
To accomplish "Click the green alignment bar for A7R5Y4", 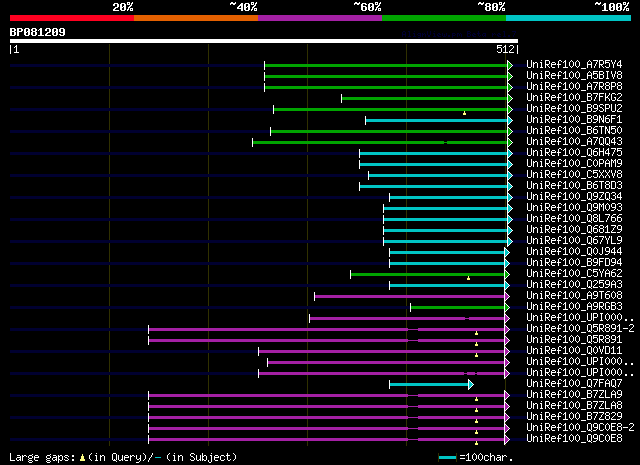I will coord(386,65).
